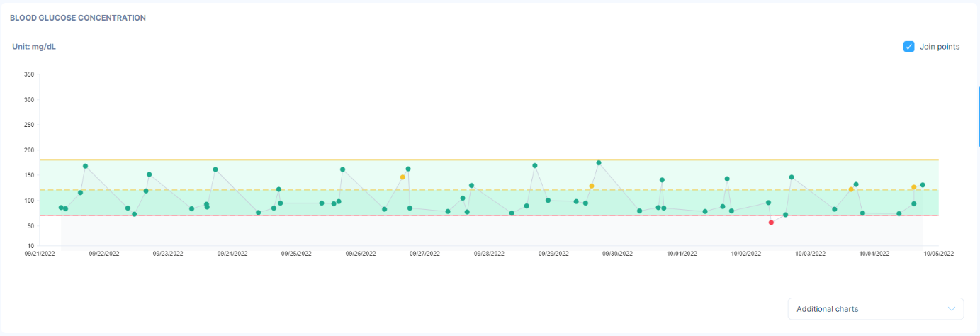This screenshot has height=336, width=980.
Task: Click the 50 value on the y-axis
Action: pyautogui.click(x=30, y=226)
